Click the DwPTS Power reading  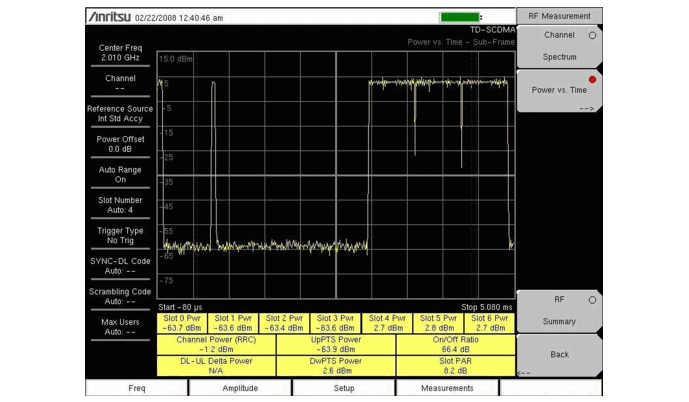coord(336,366)
